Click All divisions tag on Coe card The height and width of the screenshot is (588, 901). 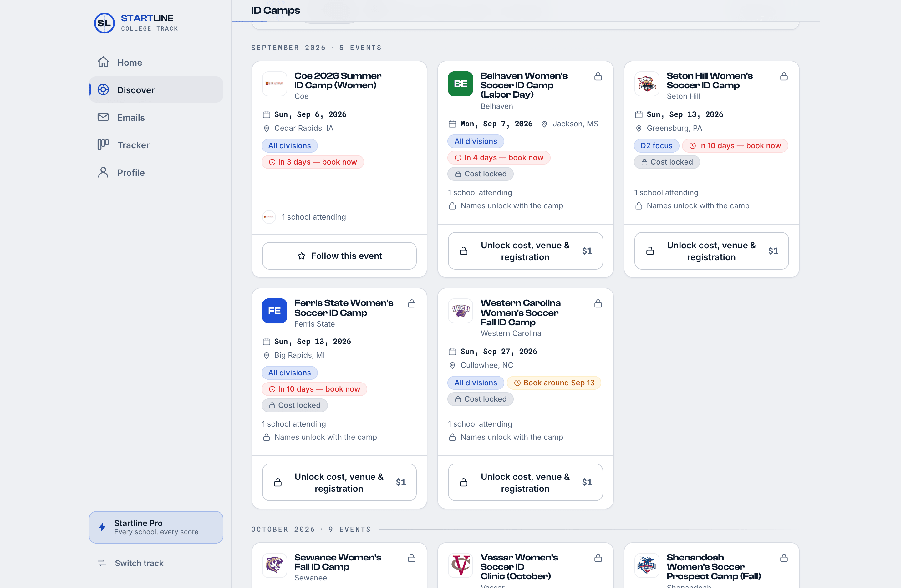290,146
